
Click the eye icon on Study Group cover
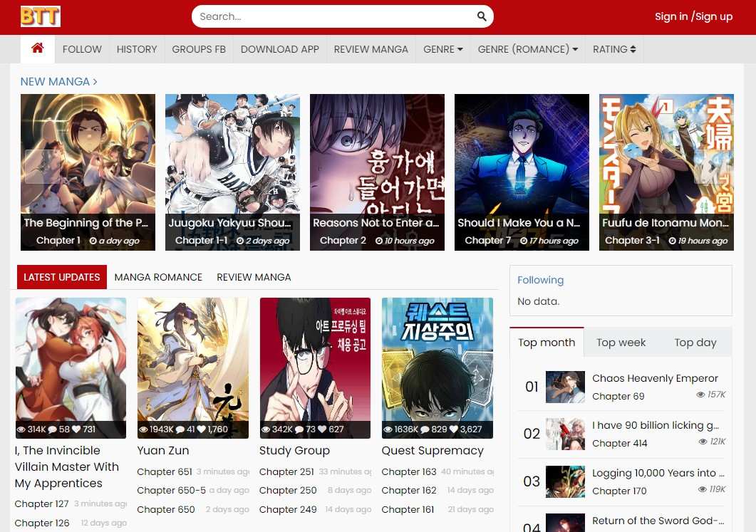tap(266, 429)
